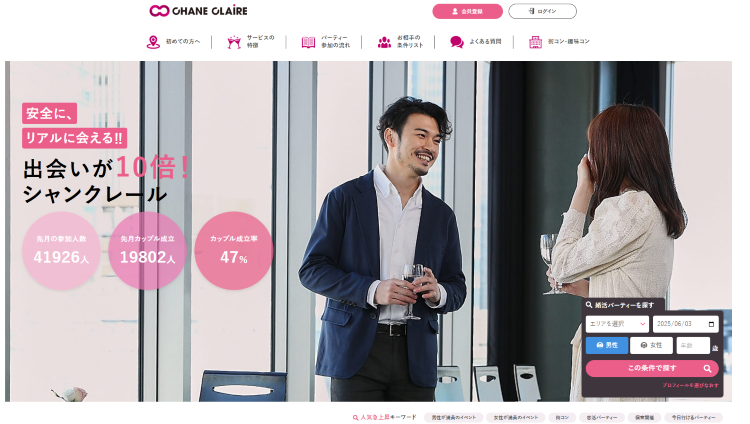
Task: Click the location pin icon for 初めての方へ
Action: (153, 42)
